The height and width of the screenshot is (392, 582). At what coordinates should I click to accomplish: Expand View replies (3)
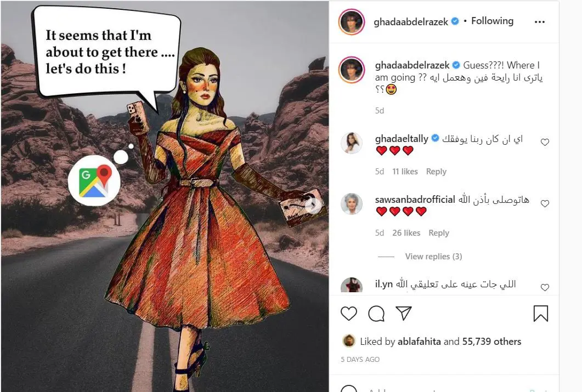point(433,256)
